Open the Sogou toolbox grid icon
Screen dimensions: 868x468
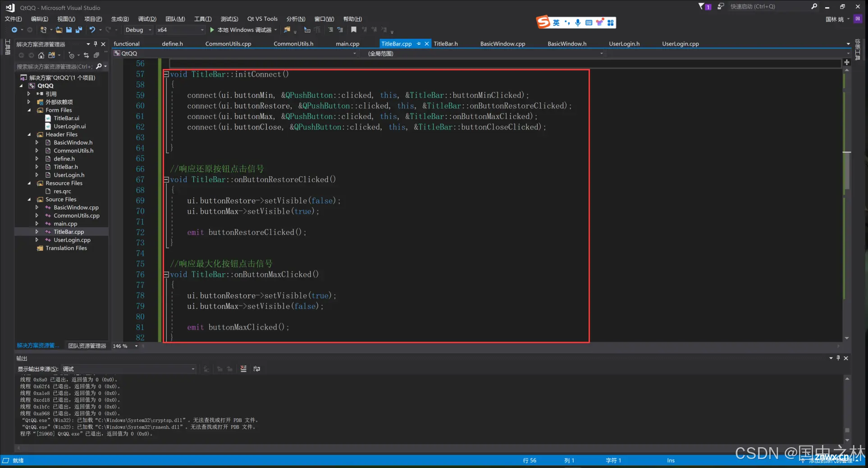coord(610,23)
